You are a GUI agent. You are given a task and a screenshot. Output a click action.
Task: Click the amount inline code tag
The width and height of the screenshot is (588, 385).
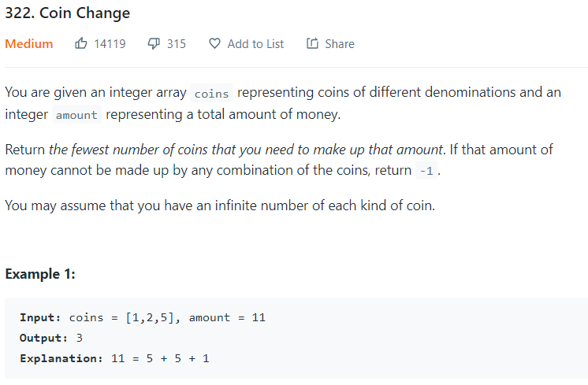[76, 115]
